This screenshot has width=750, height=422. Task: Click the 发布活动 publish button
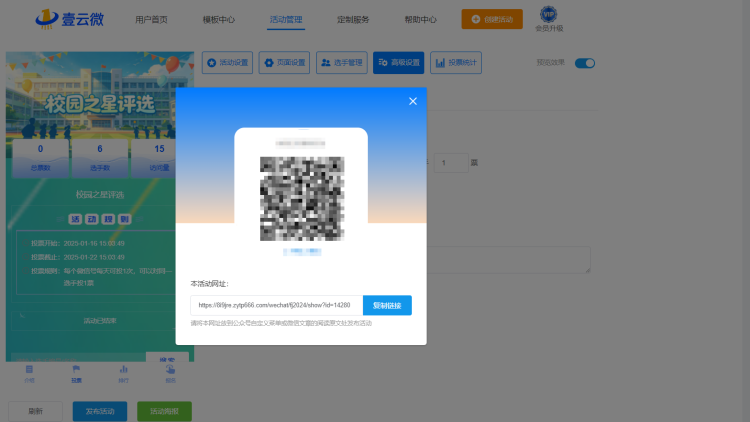[100, 411]
